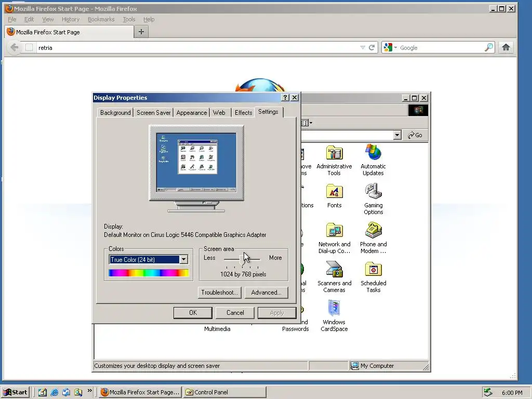Viewport: 532px width, 399px height.
Task: Open the Windows CardSpace icon
Action: [334, 316]
